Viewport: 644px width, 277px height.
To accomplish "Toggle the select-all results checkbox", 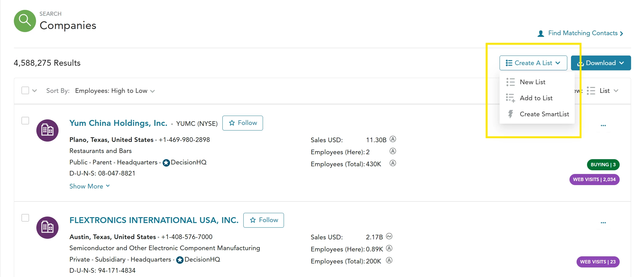I will (25, 90).
